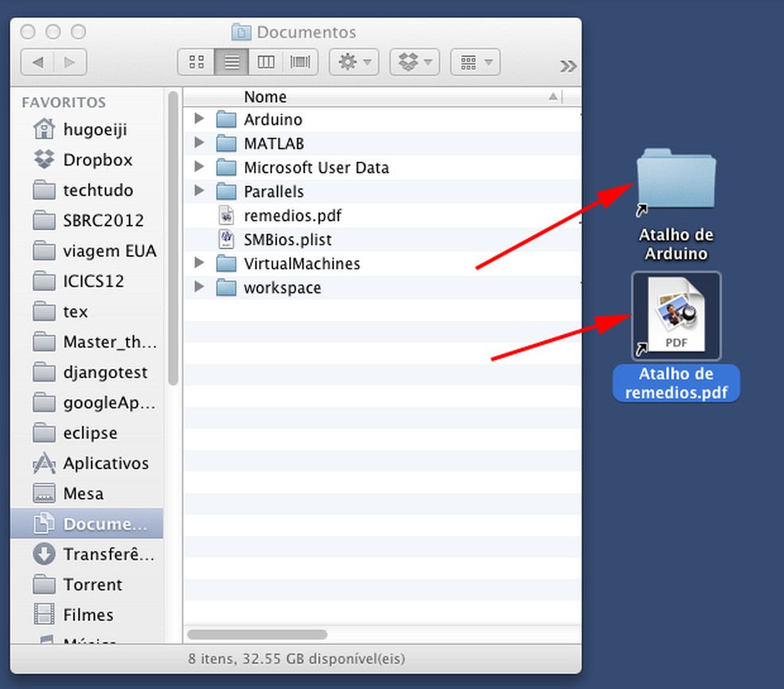Open techtudo folder in sidebar
This screenshot has height=689, width=784.
click(x=87, y=190)
